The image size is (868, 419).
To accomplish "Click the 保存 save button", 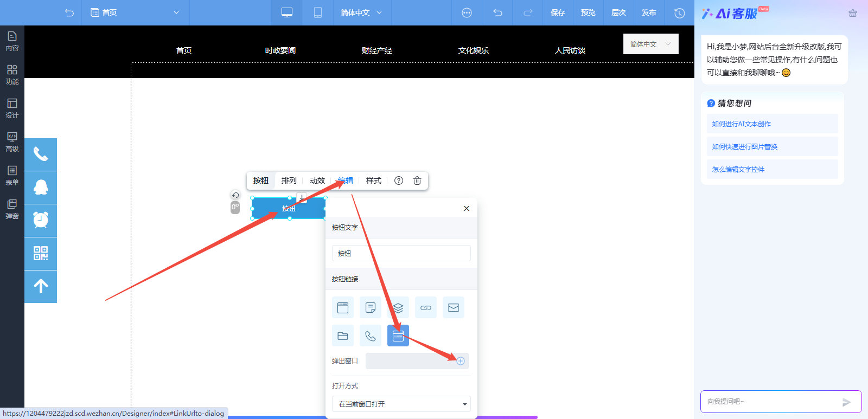I will (558, 12).
